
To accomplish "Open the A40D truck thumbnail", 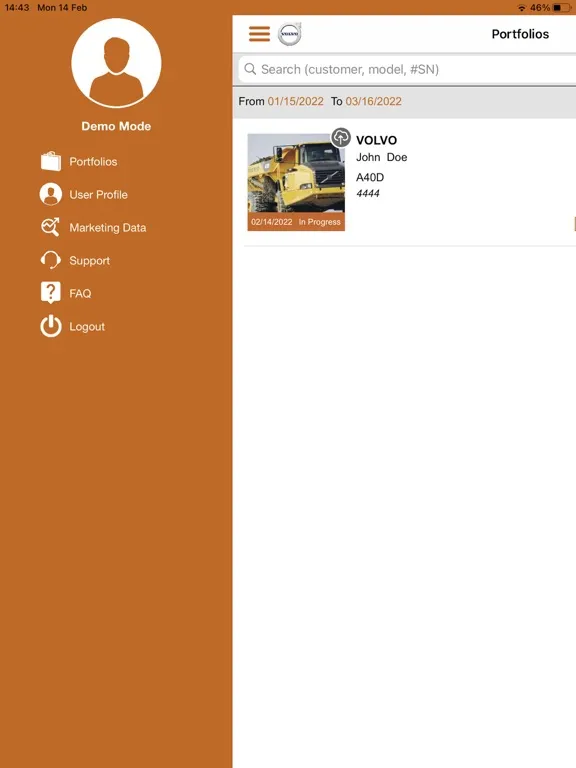I will [x=296, y=182].
